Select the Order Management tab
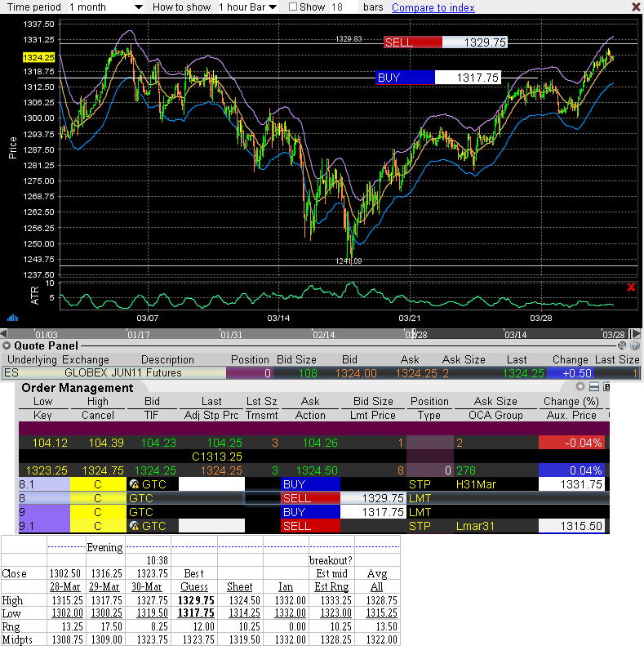The width and height of the screenshot is (644, 646). click(x=78, y=388)
